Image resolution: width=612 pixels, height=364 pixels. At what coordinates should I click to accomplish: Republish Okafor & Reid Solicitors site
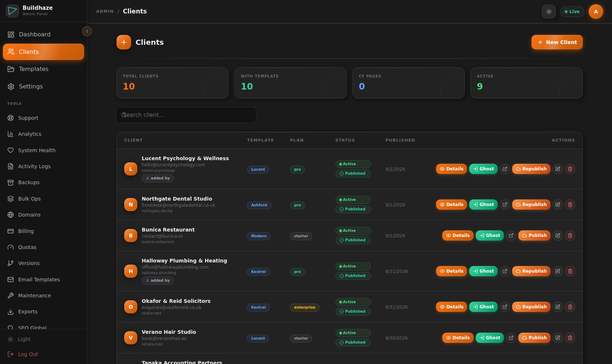point(531,307)
